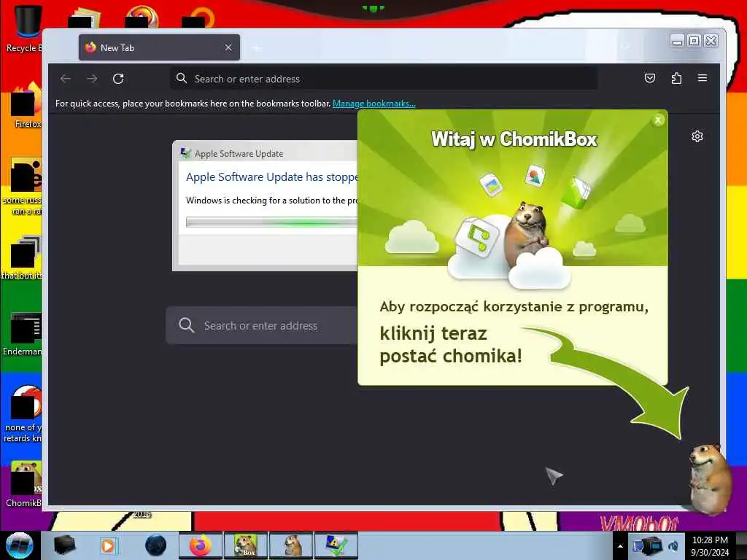Open the dark globe taskbar icon

point(155,545)
